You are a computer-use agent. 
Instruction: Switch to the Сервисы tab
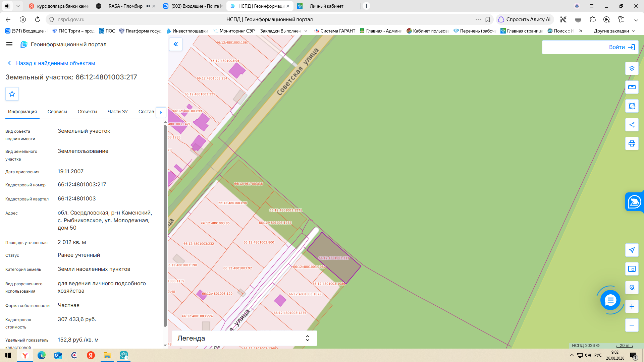pos(57,112)
